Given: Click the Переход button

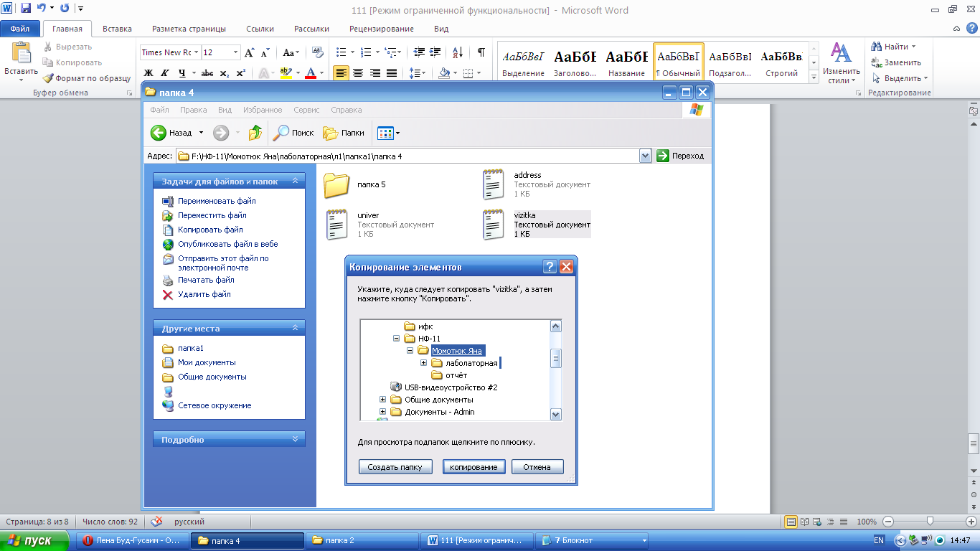Looking at the screenshot, I should [680, 156].
